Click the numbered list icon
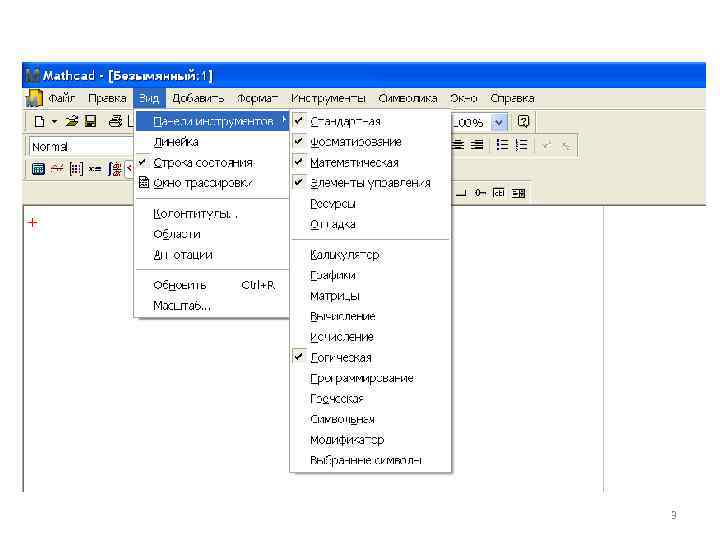720x540 pixels. tap(521, 145)
